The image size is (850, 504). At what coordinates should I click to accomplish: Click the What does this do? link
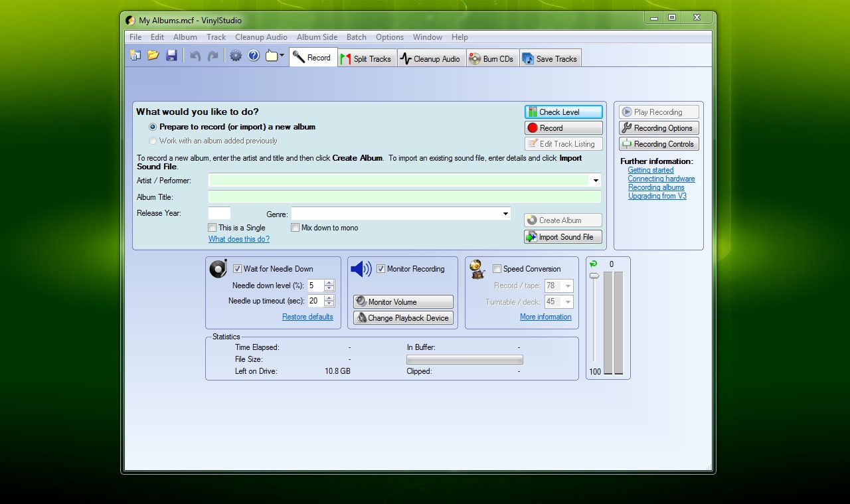[x=239, y=239]
